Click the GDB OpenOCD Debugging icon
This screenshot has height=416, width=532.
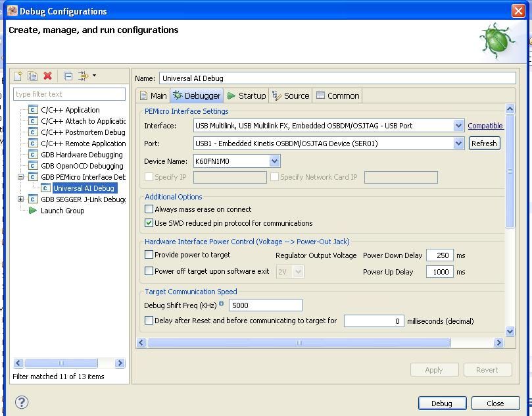click(33, 166)
